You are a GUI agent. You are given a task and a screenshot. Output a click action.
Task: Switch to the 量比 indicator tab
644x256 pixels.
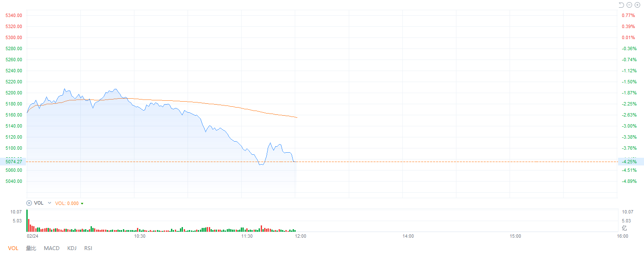click(31, 248)
